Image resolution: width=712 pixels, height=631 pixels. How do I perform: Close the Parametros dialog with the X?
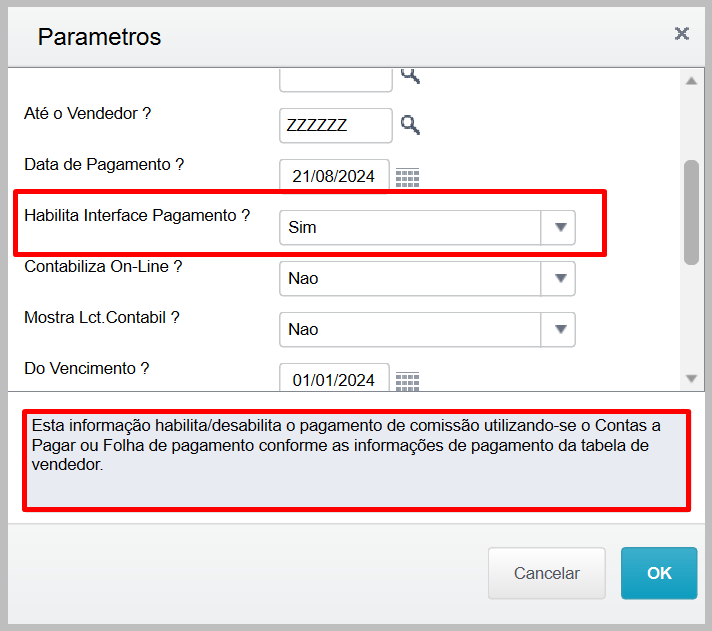(682, 34)
